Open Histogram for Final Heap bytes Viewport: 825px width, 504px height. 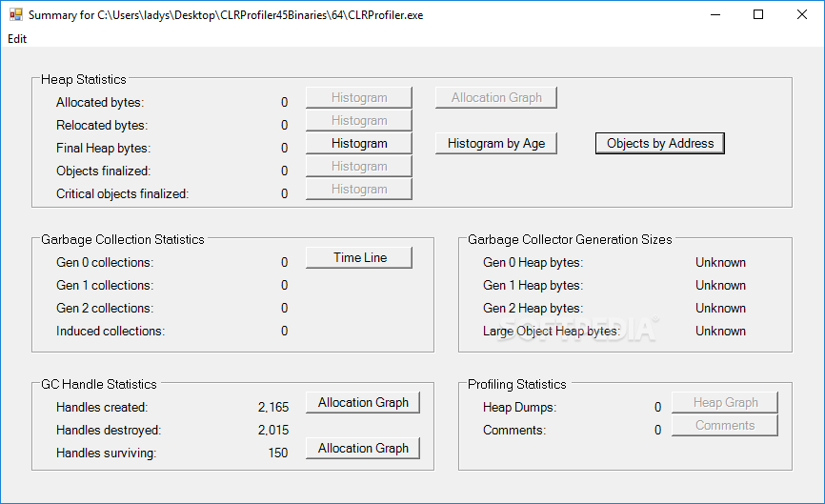point(359,144)
